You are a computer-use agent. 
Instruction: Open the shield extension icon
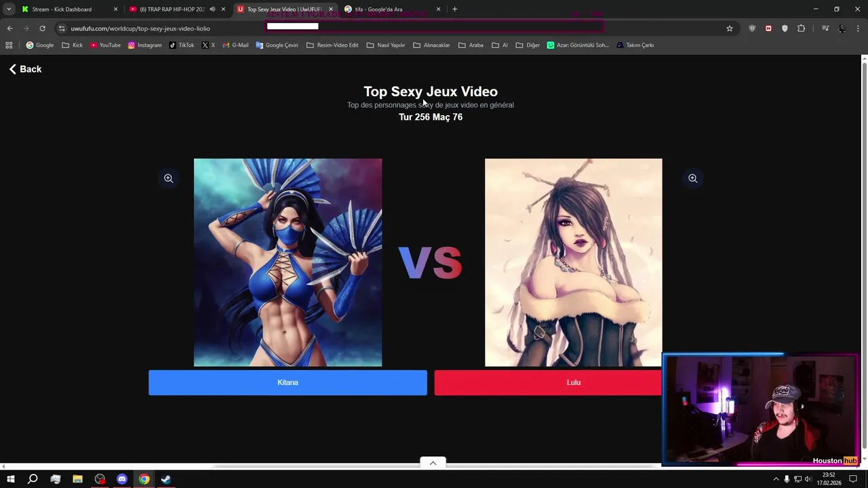[x=752, y=28]
